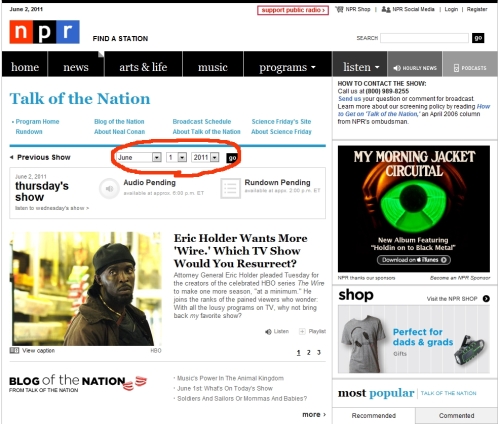Open the Blog of the Nation link
500x424 pixels.
coord(119,122)
